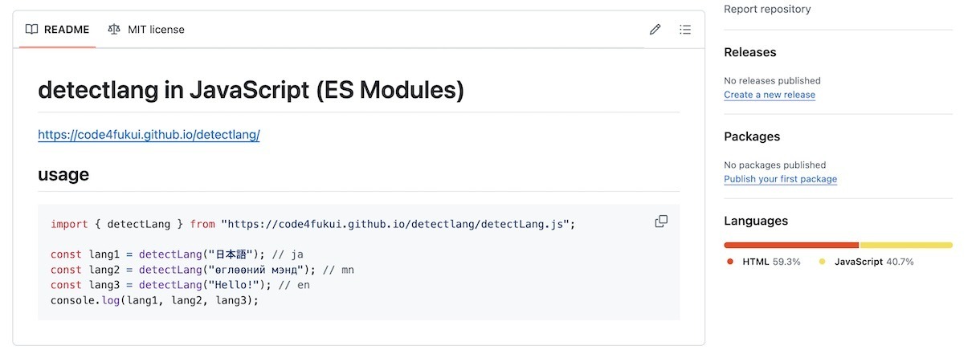Click the pencil edit README icon

(x=655, y=30)
